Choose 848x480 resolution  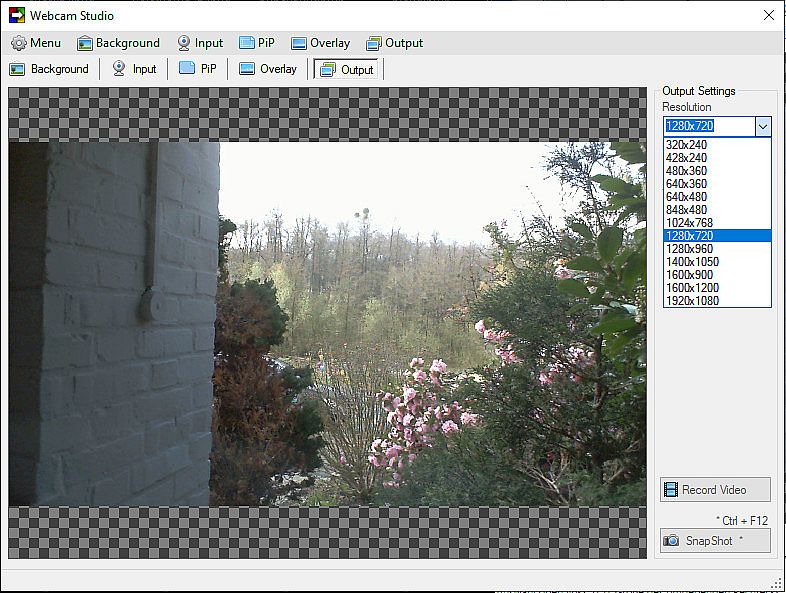717,210
